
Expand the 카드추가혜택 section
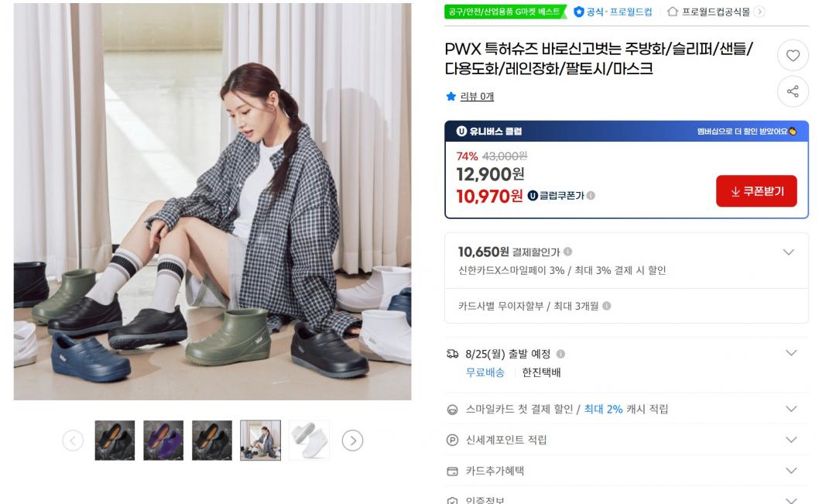click(x=791, y=471)
